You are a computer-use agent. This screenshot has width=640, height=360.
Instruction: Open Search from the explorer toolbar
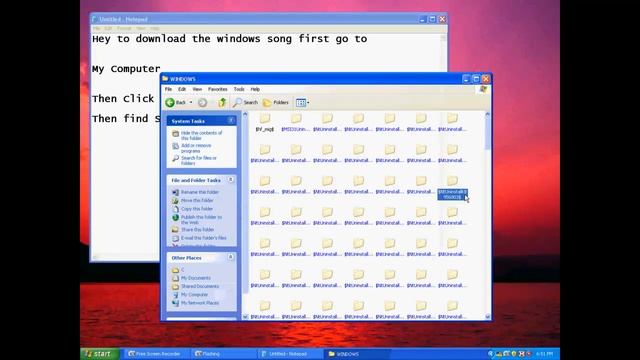pos(245,102)
